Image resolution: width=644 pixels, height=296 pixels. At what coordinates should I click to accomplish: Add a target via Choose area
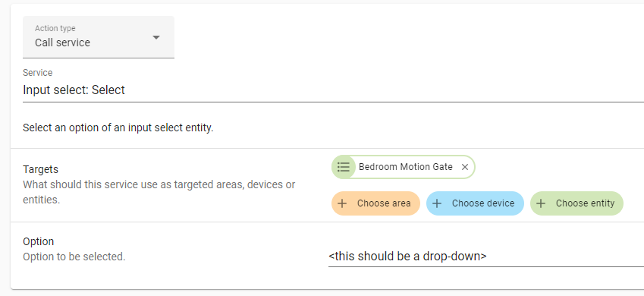[x=375, y=203]
